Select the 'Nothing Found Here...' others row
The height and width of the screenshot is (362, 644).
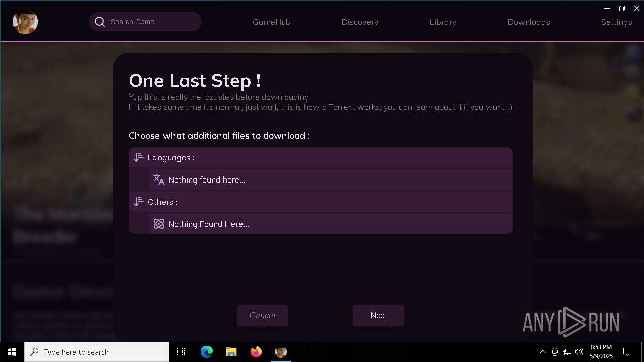pos(331,224)
